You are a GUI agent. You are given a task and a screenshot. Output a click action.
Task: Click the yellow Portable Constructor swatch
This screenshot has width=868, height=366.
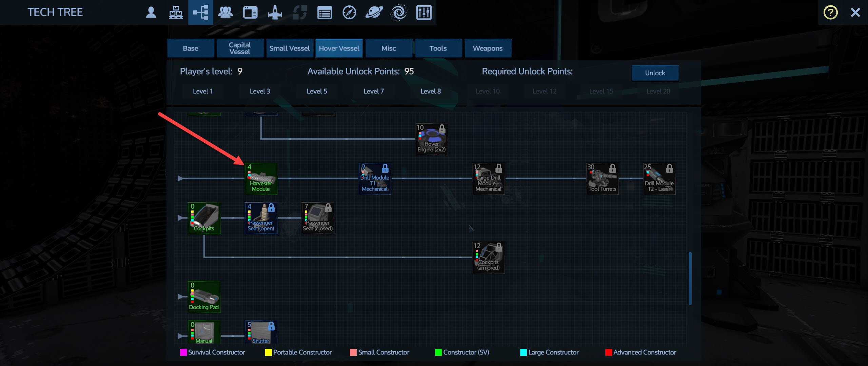pos(269,352)
